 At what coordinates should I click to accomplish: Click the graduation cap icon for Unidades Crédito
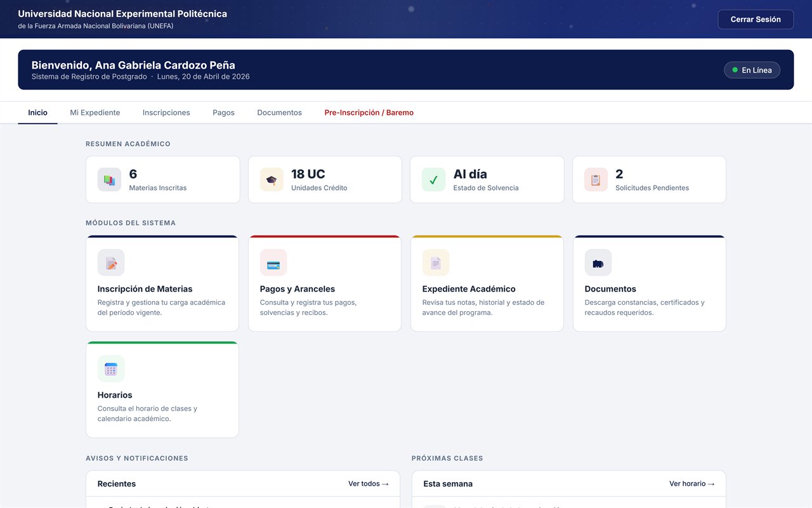point(272,180)
